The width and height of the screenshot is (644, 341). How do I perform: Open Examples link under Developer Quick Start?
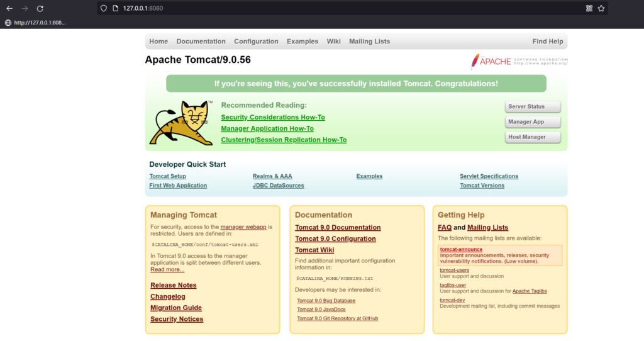369,176
